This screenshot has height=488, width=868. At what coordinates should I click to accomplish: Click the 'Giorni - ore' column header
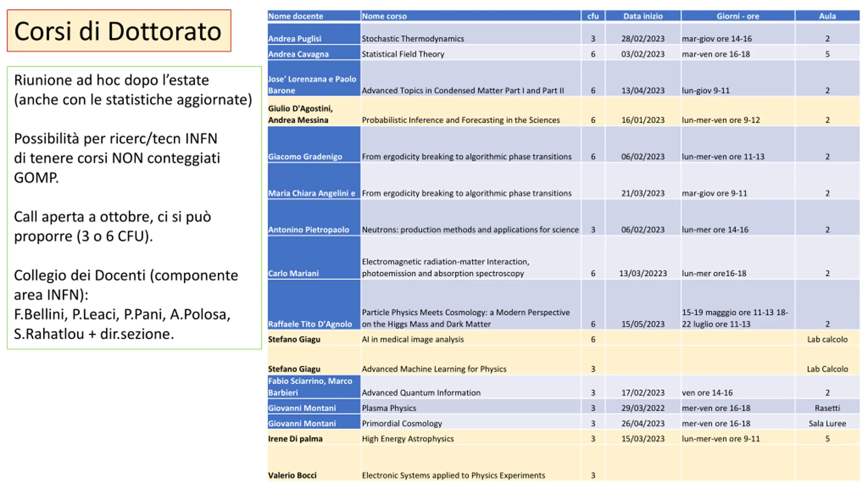[737, 16]
